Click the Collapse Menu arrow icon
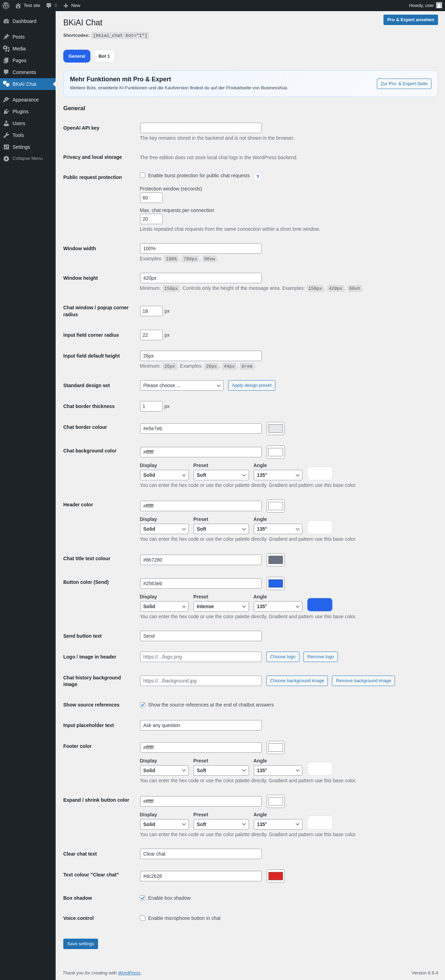Viewport: 445px width, 980px height. tap(6, 158)
